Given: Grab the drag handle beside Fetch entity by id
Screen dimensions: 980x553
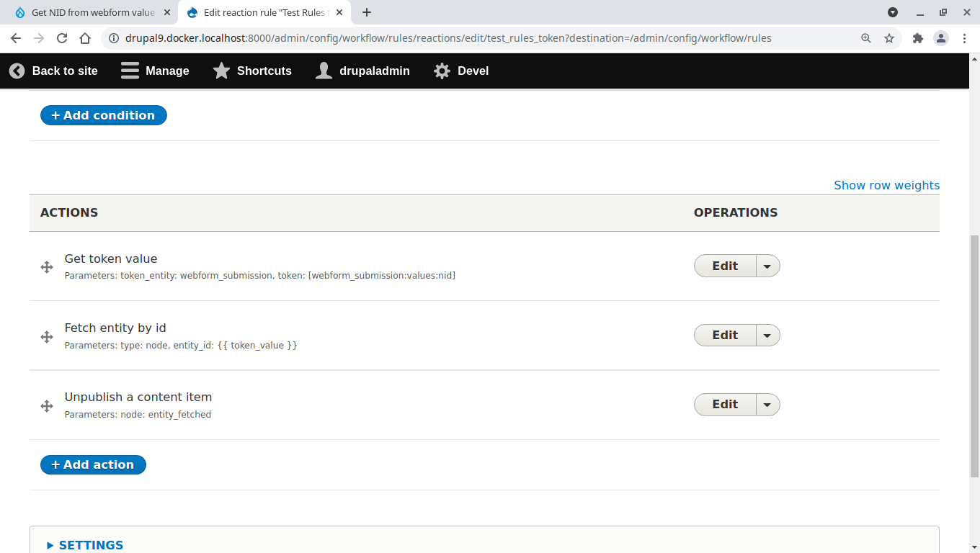Looking at the screenshot, I should click(47, 337).
